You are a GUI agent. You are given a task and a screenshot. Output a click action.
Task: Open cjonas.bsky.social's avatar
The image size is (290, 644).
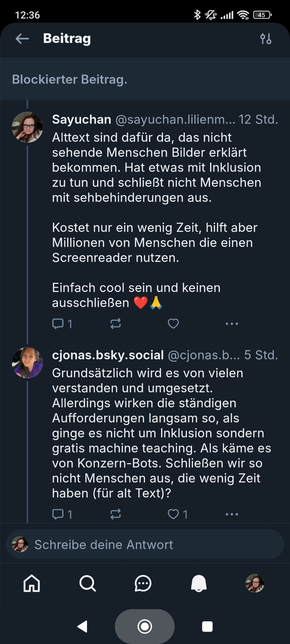(27, 363)
